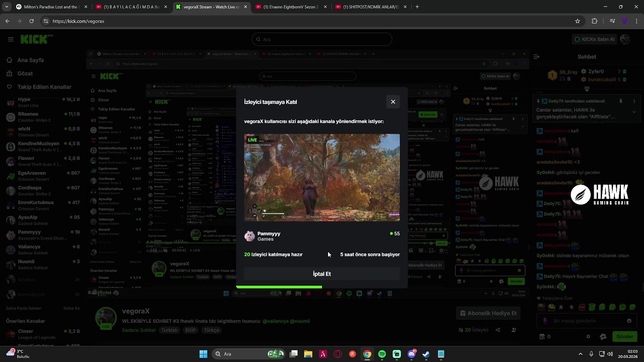Select the EKİP stream tag
The width and height of the screenshot is (644, 362).
coord(191,330)
